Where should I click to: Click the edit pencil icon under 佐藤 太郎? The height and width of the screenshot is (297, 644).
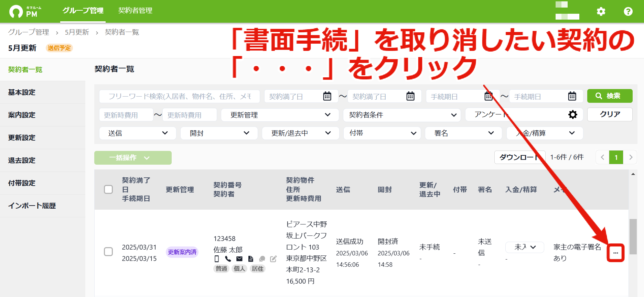point(273,259)
